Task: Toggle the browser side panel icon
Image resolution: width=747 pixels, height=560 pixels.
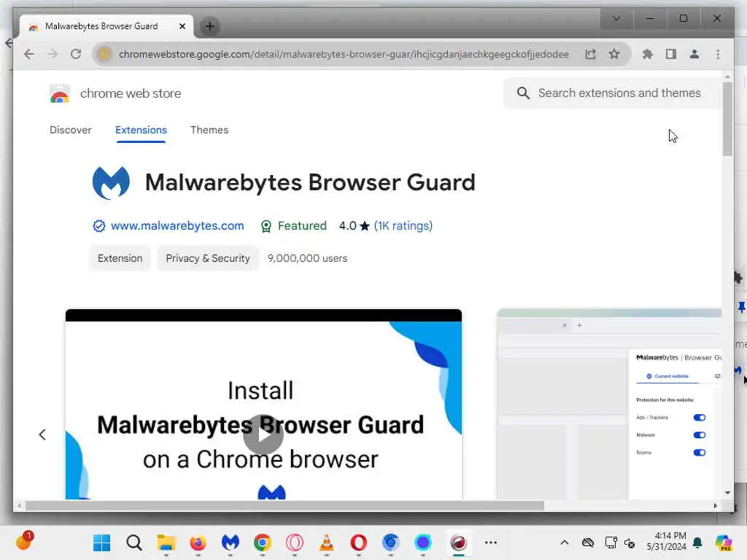Action: coord(671,54)
